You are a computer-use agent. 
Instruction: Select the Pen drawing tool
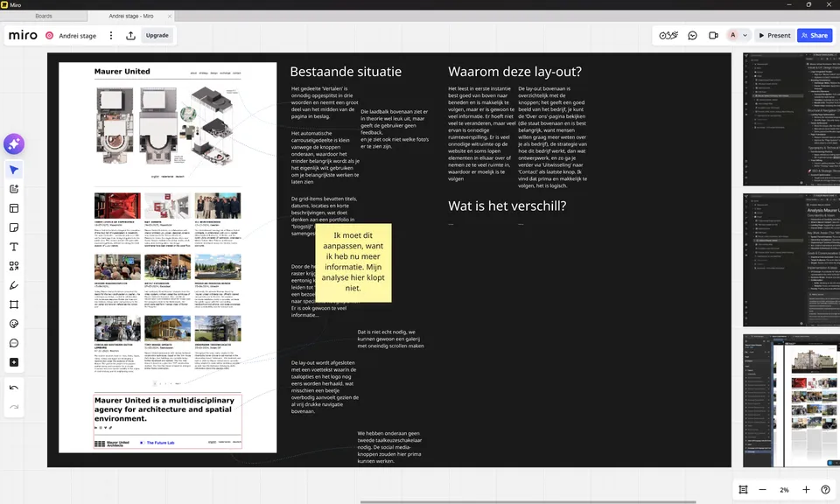click(14, 285)
